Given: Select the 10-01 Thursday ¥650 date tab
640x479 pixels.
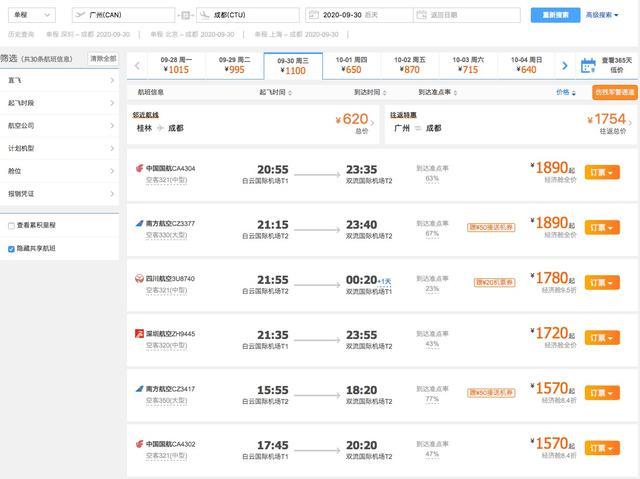Looking at the screenshot, I should pyautogui.click(x=351, y=65).
